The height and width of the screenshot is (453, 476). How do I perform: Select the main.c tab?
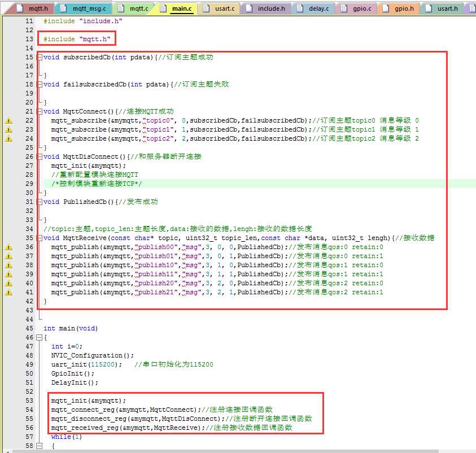click(x=177, y=8)
